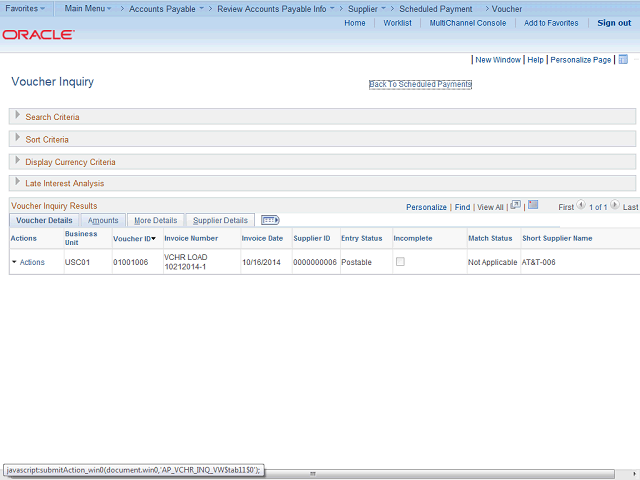Image resolution: width=640 pixels, height=480 pixels.
Task: Sort by Invoice Number column header
Action: tap(191, 238)
